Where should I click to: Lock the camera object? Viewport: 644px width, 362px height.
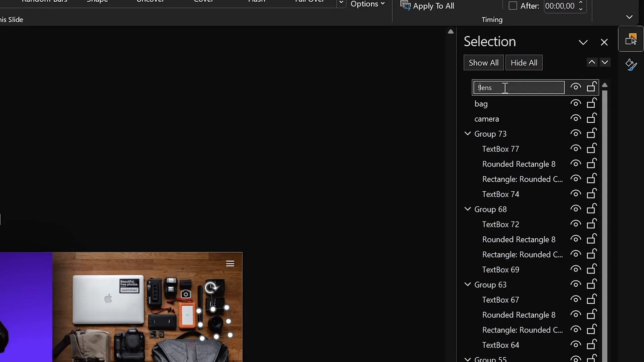click(x=591, y=118)
